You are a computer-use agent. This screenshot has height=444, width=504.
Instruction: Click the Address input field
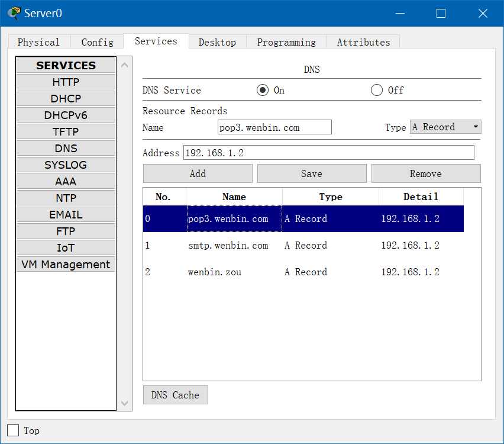tap(329, 152)
